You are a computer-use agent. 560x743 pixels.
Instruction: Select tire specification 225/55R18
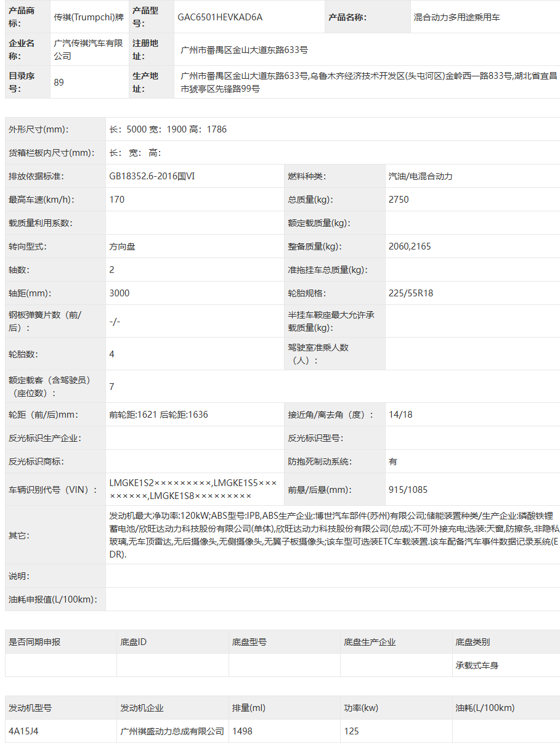point(411,293)
